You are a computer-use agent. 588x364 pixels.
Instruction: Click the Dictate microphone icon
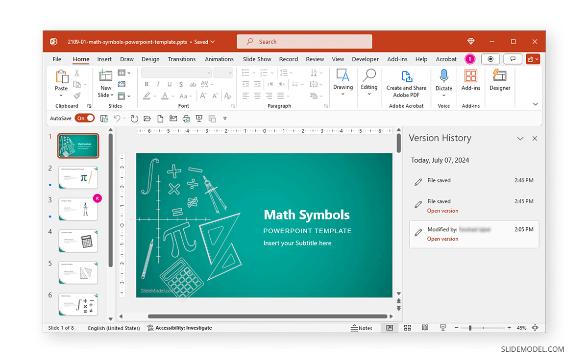coord(444,76)
